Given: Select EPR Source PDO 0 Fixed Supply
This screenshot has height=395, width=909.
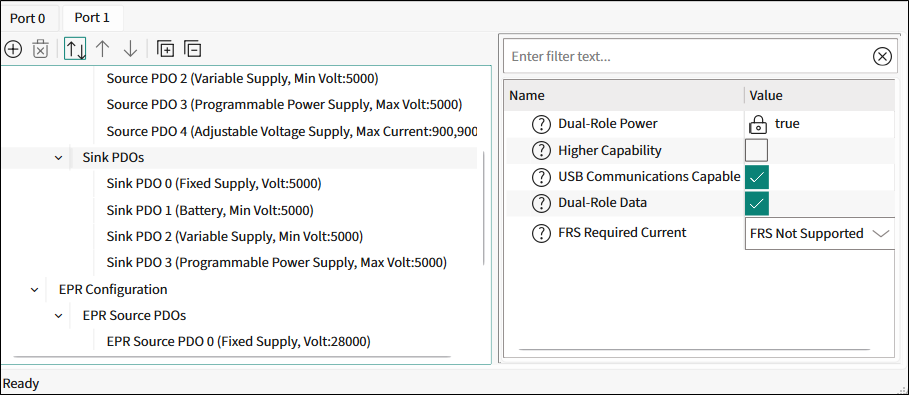Looking at the screenshot, I should click(x=239, y=342).
